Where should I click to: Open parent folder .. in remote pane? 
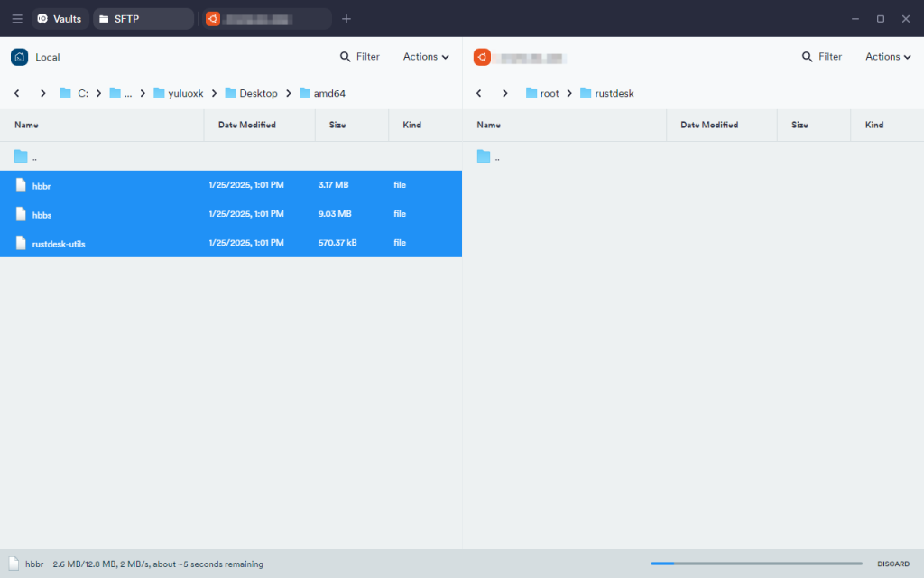coord(693,156)
